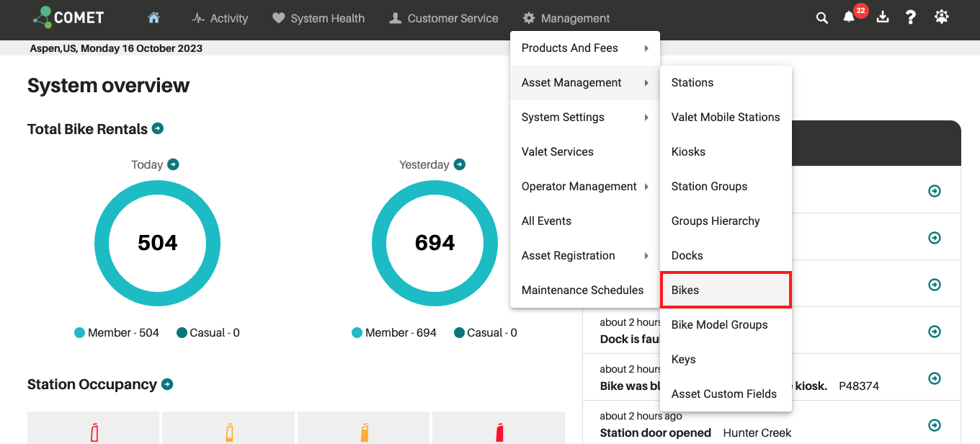The image size is (980, 444).
Task: Open the search magnifier icon
Action: pyautogui.click(x=821, y=18)
